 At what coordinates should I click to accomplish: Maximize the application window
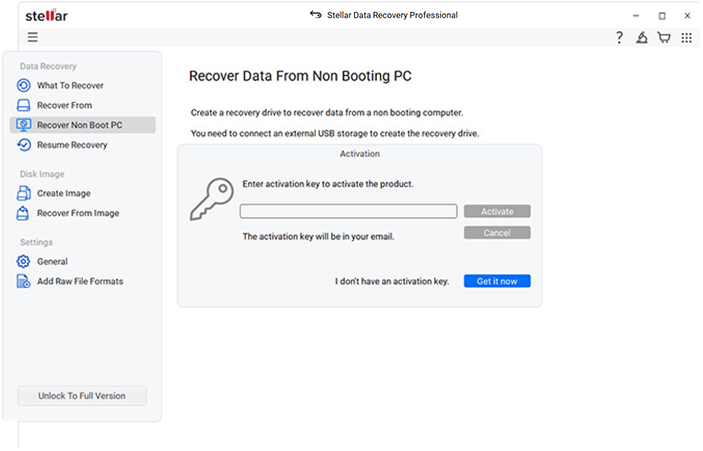tap(662, 16)
